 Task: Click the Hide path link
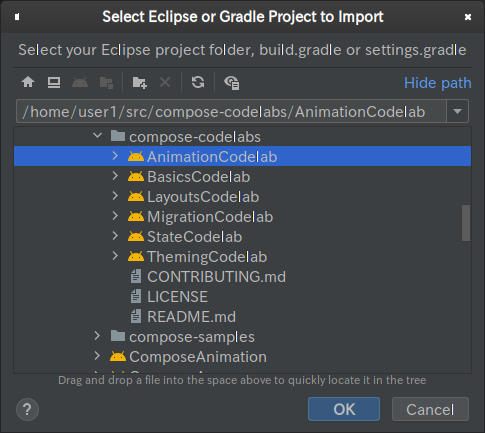(x=438, y=83)
